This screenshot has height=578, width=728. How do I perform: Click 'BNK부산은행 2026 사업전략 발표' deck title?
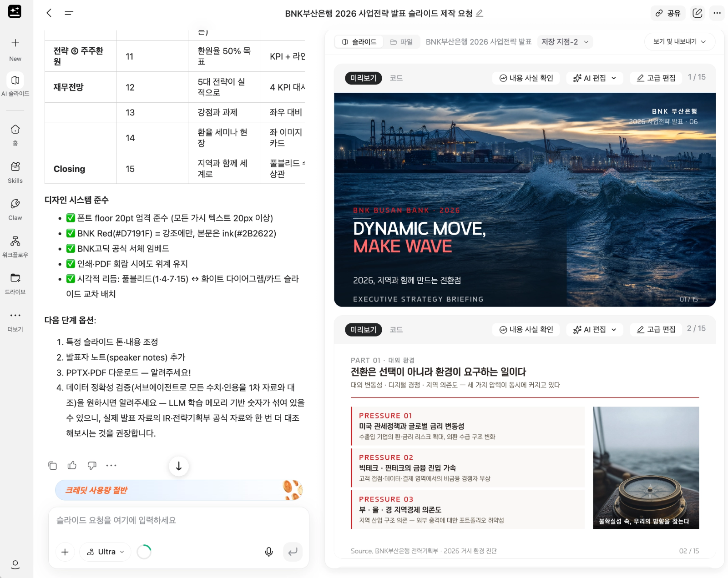pyautogui.click(x=479, y=42)
